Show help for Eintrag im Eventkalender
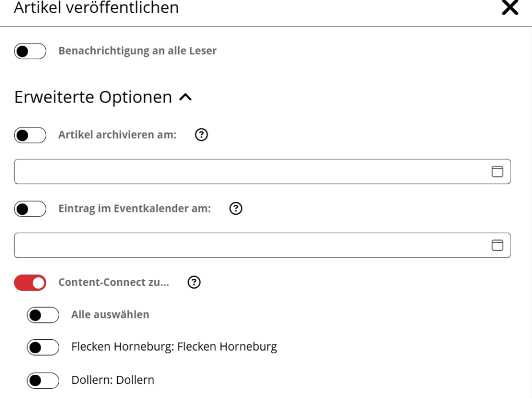This screenshot has width=532, height=399. click(237, 209)
